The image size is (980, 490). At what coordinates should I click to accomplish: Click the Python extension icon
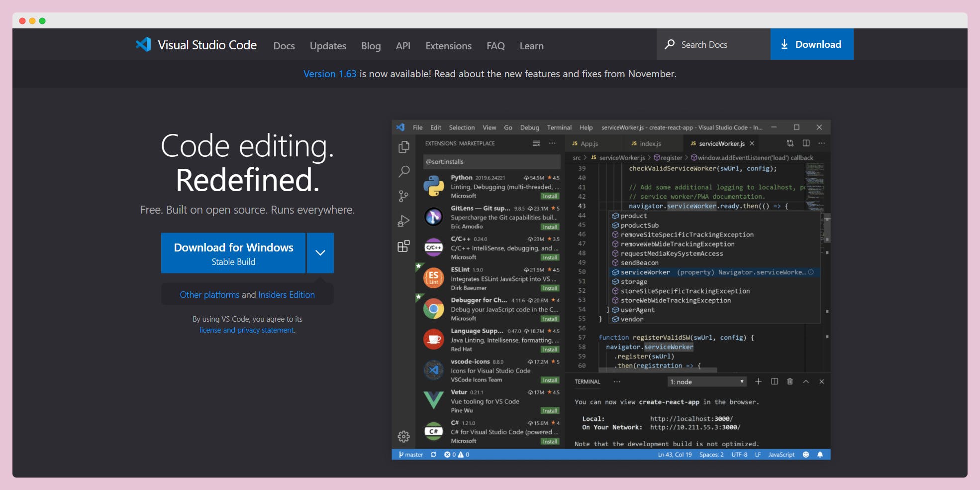click(x=434, y=186)
